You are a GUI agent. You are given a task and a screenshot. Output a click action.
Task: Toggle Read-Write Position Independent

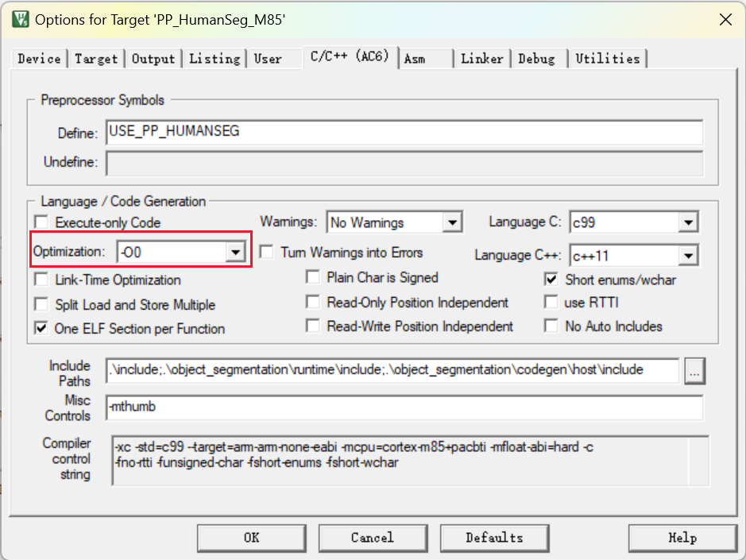tap(312, 326)
